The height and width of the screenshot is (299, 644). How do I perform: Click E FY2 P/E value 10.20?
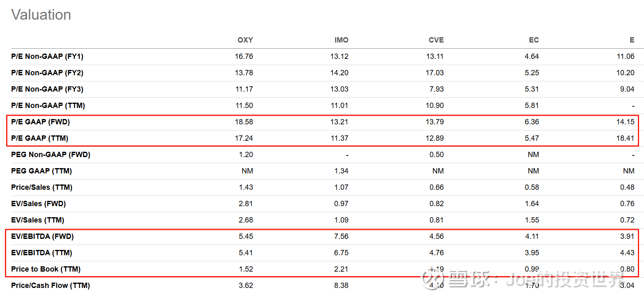pyautogui.click(x=626, y=73)
